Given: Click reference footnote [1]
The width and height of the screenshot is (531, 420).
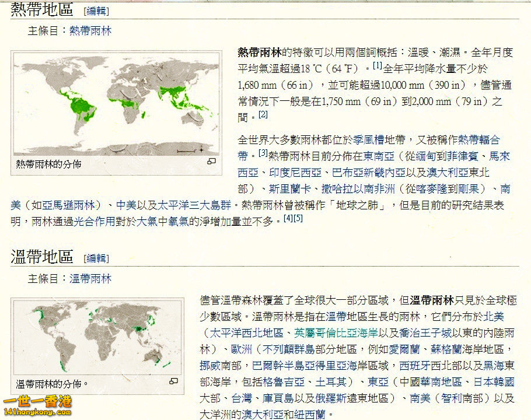Looking at the screenshot, I should [376, 64].
